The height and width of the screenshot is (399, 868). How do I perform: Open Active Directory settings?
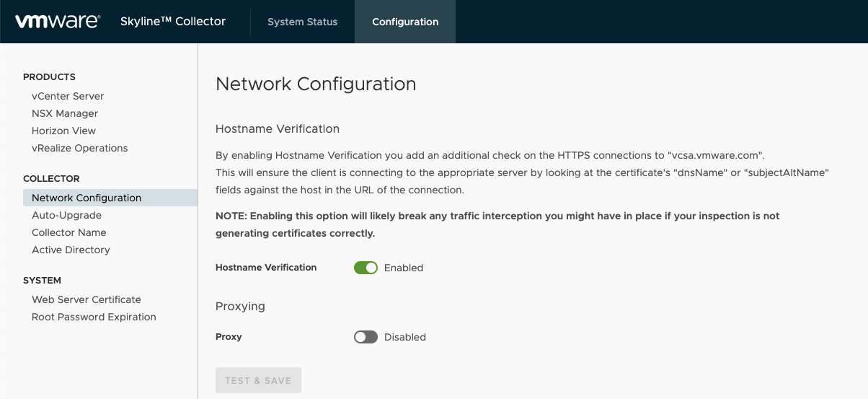[x=71, y=250]
